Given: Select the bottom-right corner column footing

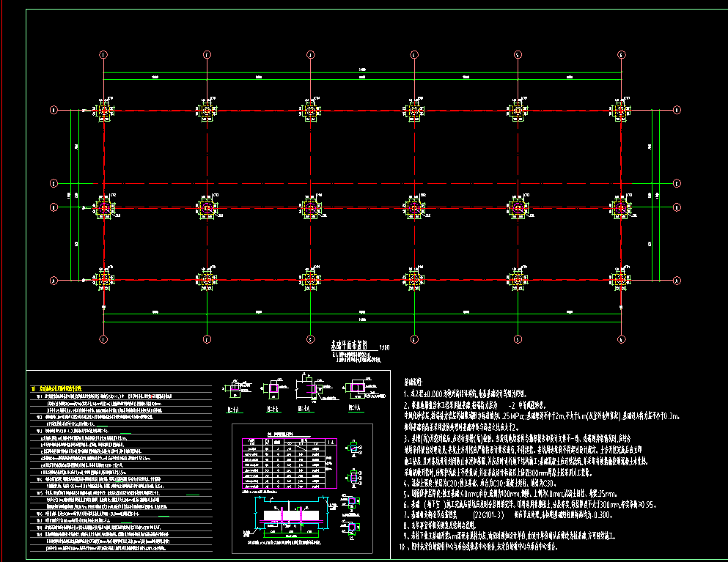Looking at the screenshot, I should (622, 279).
